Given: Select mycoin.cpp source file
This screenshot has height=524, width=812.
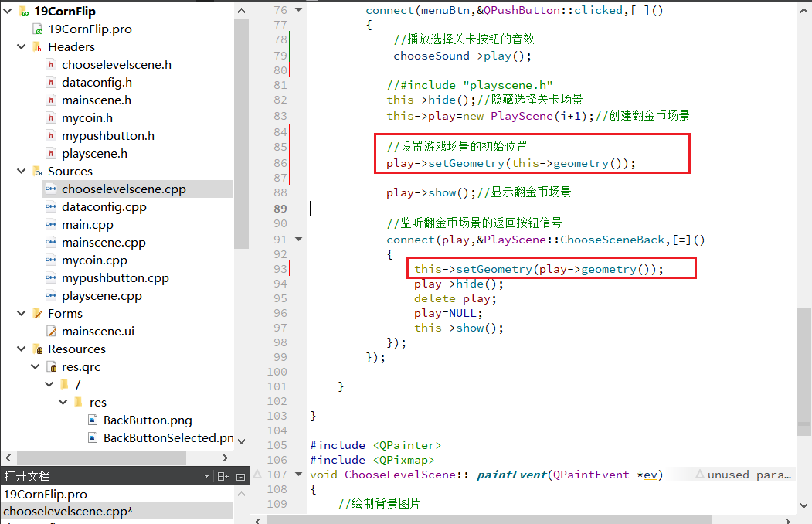Looking at the screenshot, I should point(94,260).
